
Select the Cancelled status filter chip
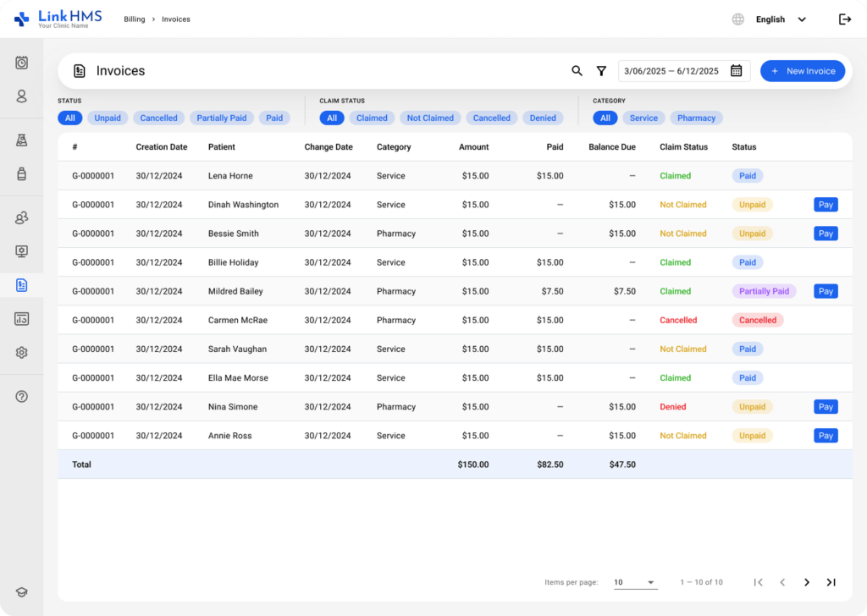158,118
